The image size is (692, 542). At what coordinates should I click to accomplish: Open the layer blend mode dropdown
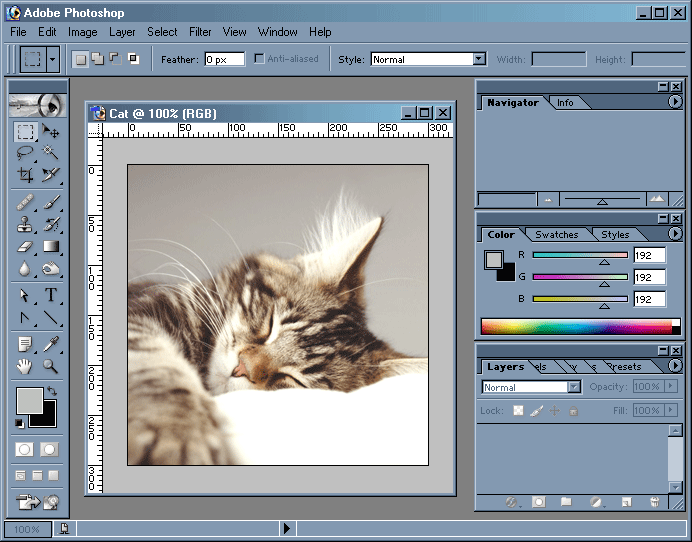[x=574, y=387]
